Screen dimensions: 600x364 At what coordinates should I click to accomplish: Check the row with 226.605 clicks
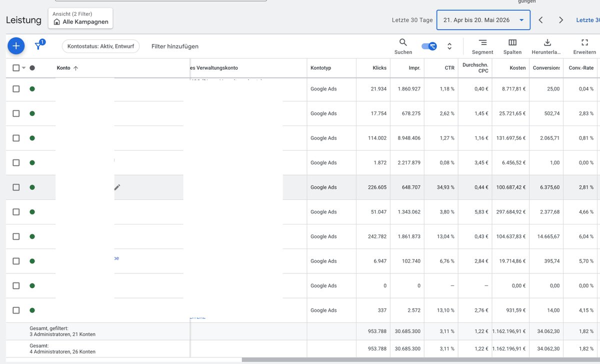coord(16,187)
